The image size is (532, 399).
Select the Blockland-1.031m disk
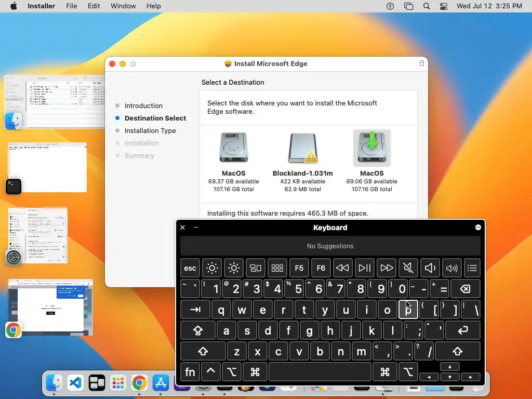[303, 162]
